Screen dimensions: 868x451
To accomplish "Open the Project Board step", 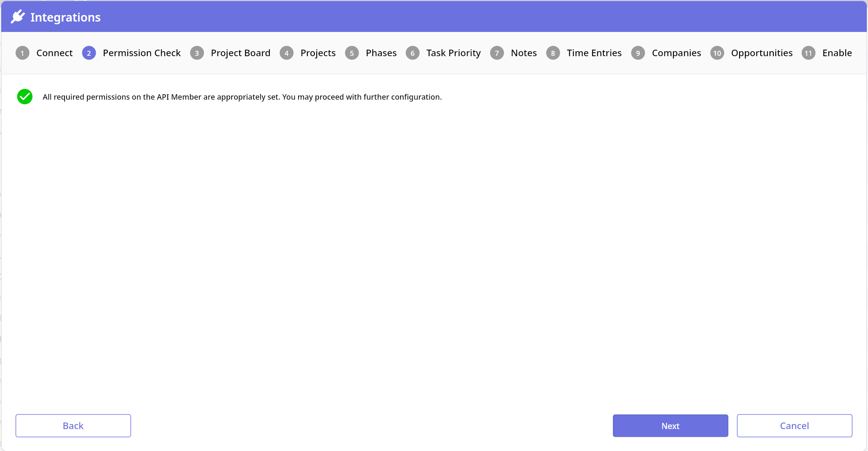I will pos(240,53).
